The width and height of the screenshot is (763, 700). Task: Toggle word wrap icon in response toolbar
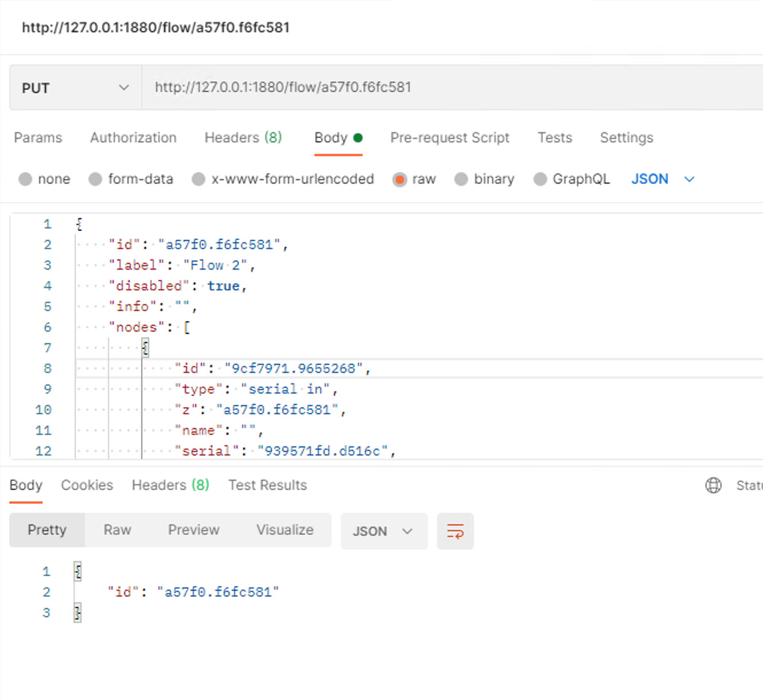coord(455,531)
